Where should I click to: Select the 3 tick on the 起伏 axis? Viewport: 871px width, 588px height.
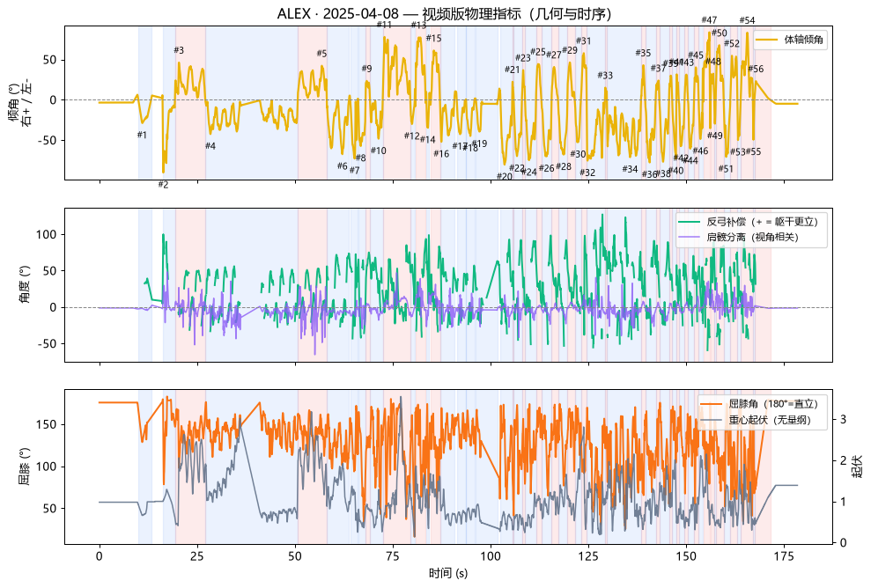[843, 419]
